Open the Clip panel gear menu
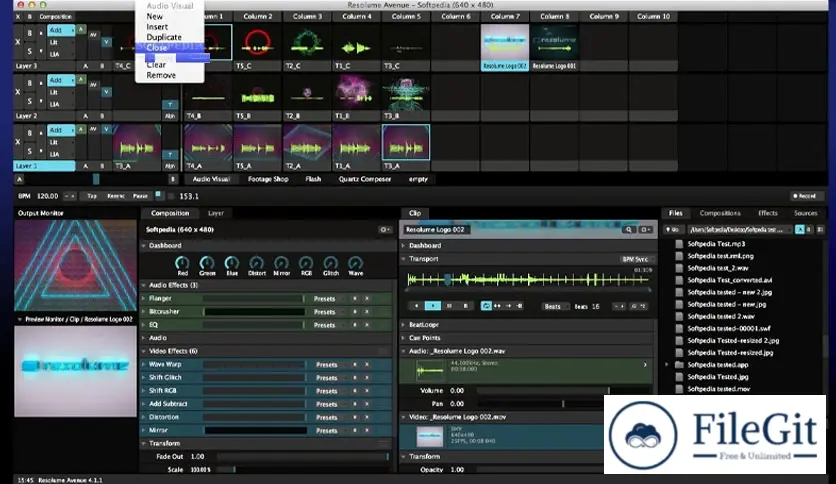836x484 pixels. tap(645, 230)
